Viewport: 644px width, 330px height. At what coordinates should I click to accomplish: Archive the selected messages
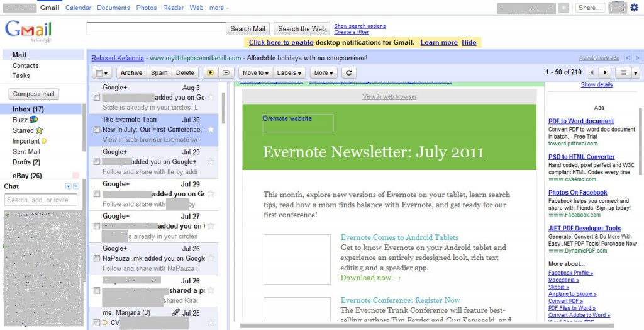tap(131, 73)
